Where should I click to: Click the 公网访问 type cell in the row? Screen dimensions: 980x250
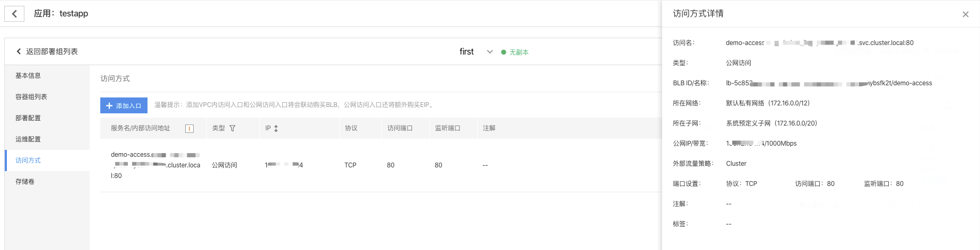tap(224, 165)
